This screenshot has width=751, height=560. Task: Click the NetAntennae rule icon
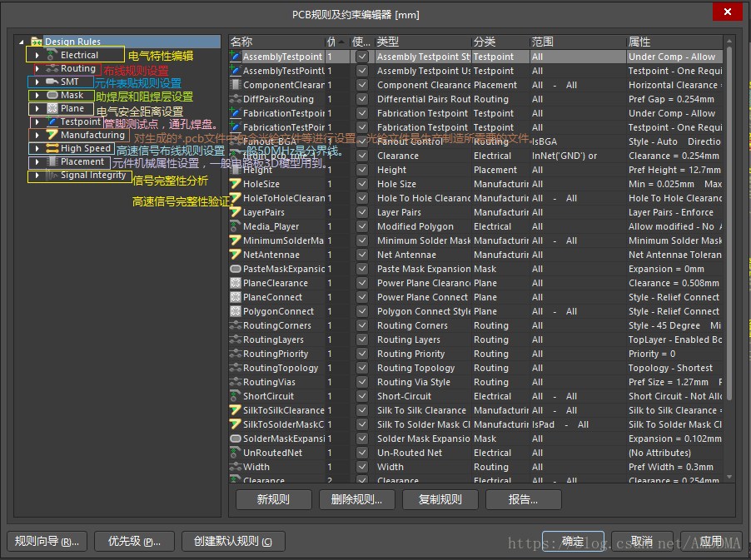coord(235,255)
